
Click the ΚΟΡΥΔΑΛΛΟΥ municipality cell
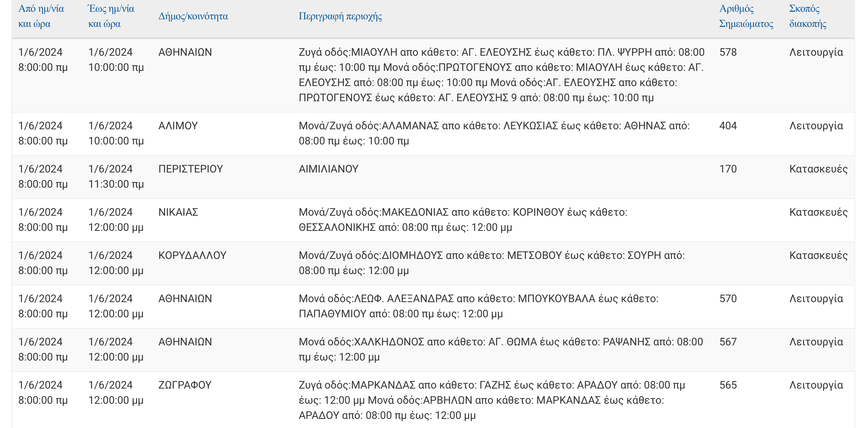(192, 256)
